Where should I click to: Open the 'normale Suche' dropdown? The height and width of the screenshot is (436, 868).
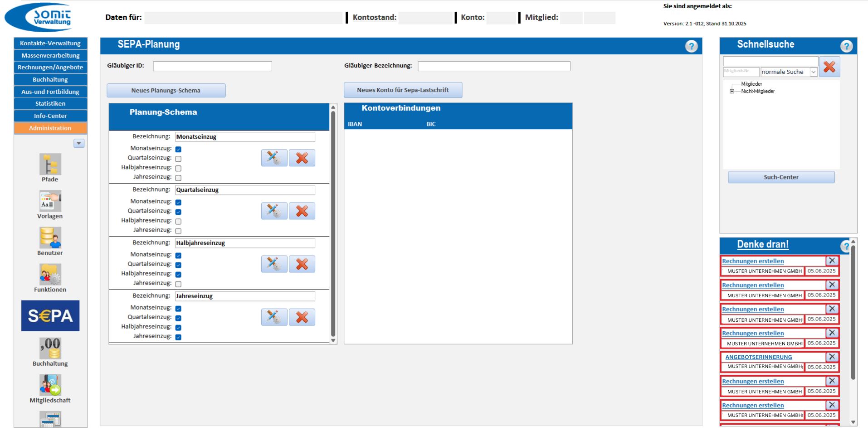click(x=813, y=72)
